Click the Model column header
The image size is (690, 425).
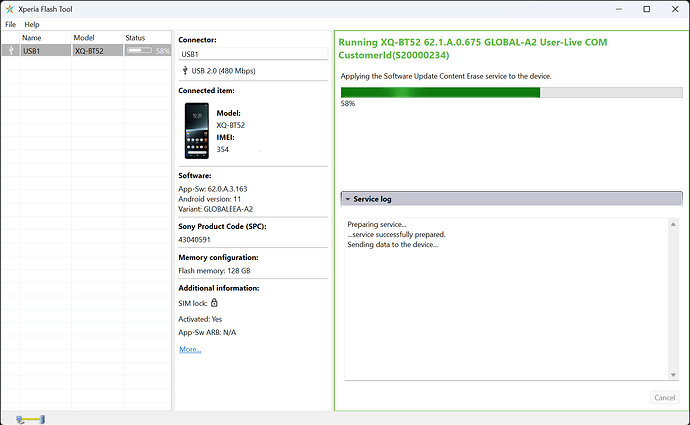tap(97, 38)
